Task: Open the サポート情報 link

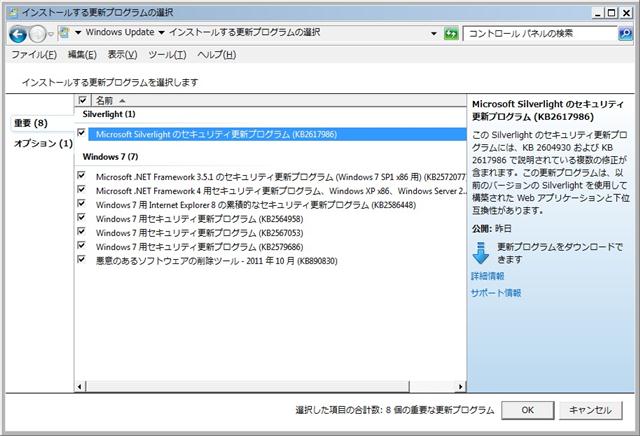Action: pyautogui.click(x=496, y=293)
